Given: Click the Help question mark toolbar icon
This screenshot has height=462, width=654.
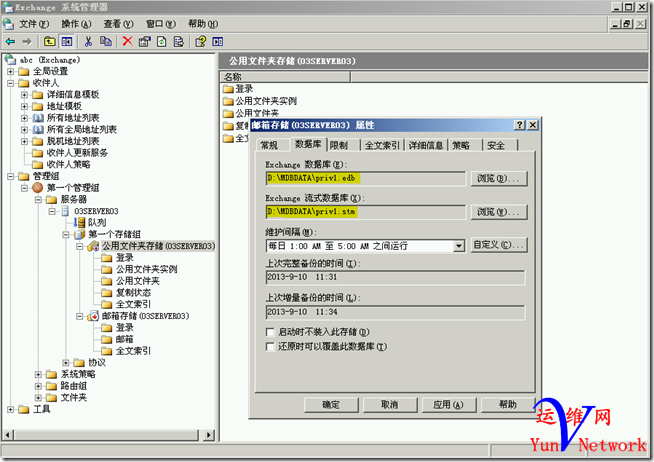Looking at the screenshot, I should point(201,41).
